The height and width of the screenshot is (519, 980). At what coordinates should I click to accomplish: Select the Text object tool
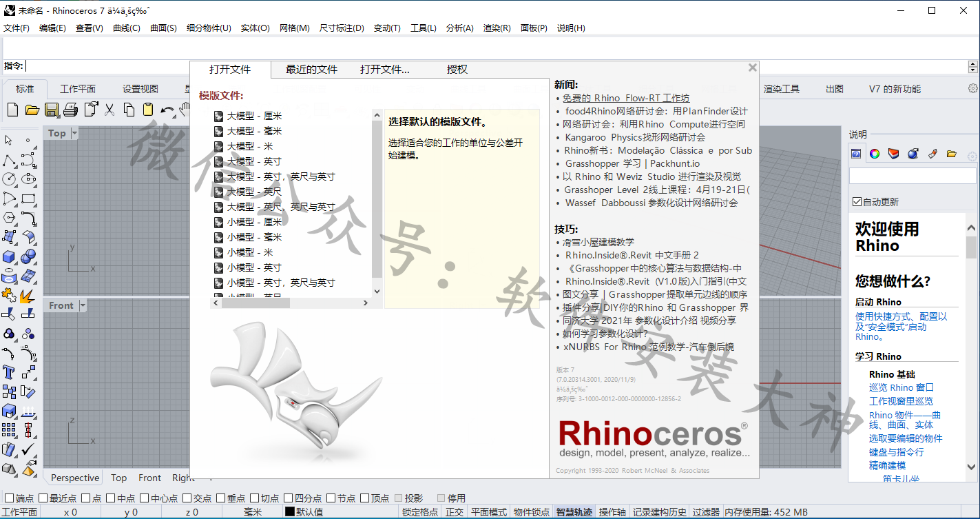pyautogui.click(x=9, y=372)
